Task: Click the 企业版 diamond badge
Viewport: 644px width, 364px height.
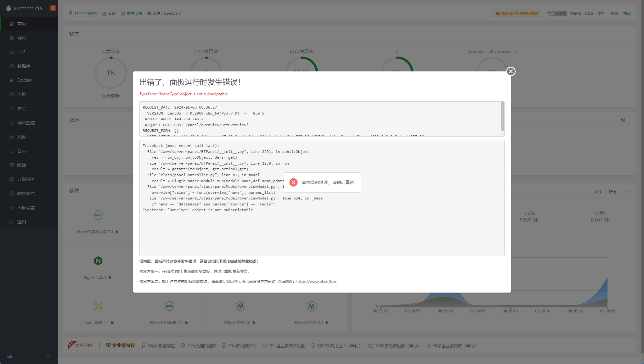Action: click(557, 14)
